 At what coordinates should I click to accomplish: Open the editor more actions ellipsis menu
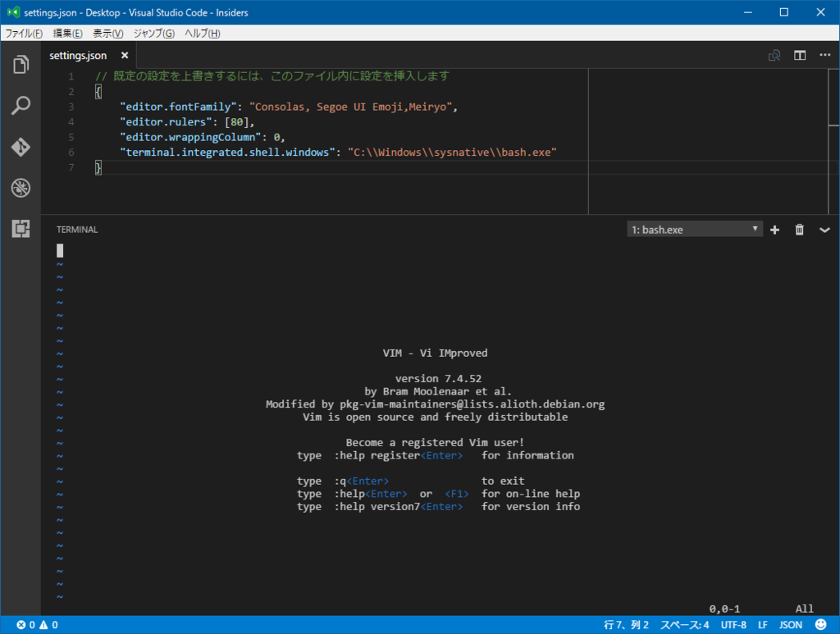[825, 55]
